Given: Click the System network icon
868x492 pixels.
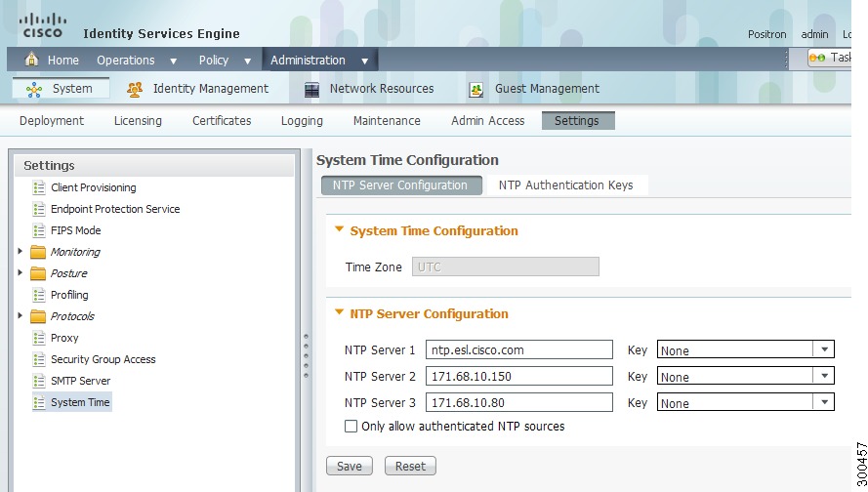Looking at the screenshot, I should [34, 89].
